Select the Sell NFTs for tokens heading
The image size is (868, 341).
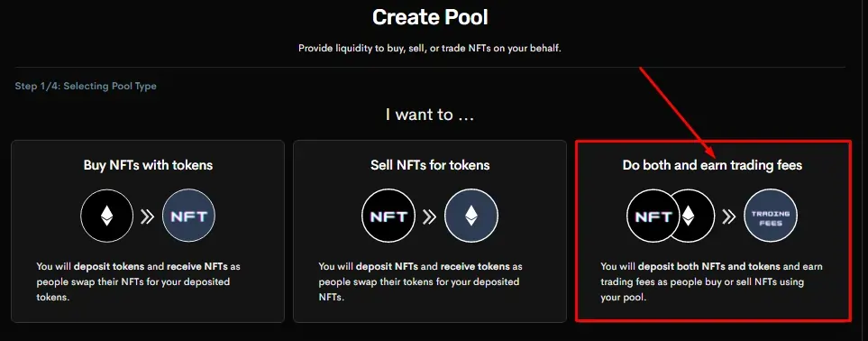[430, 165]
